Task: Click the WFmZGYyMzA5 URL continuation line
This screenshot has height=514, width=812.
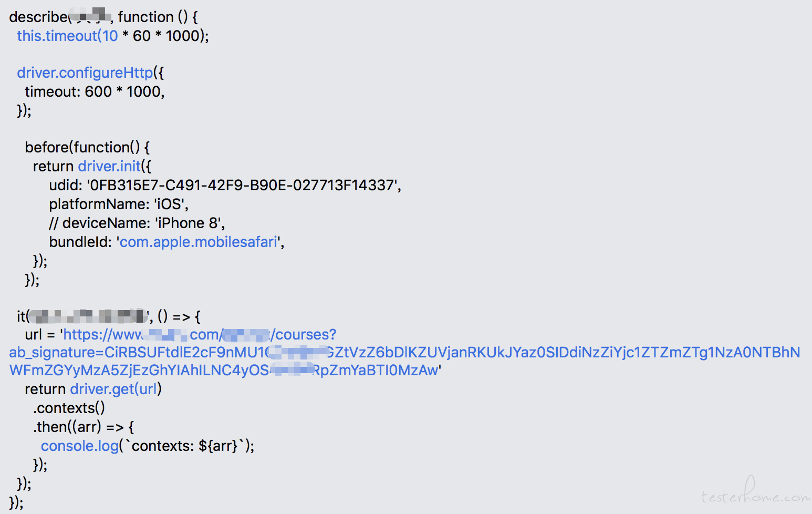Action: [x=225, y=370]
